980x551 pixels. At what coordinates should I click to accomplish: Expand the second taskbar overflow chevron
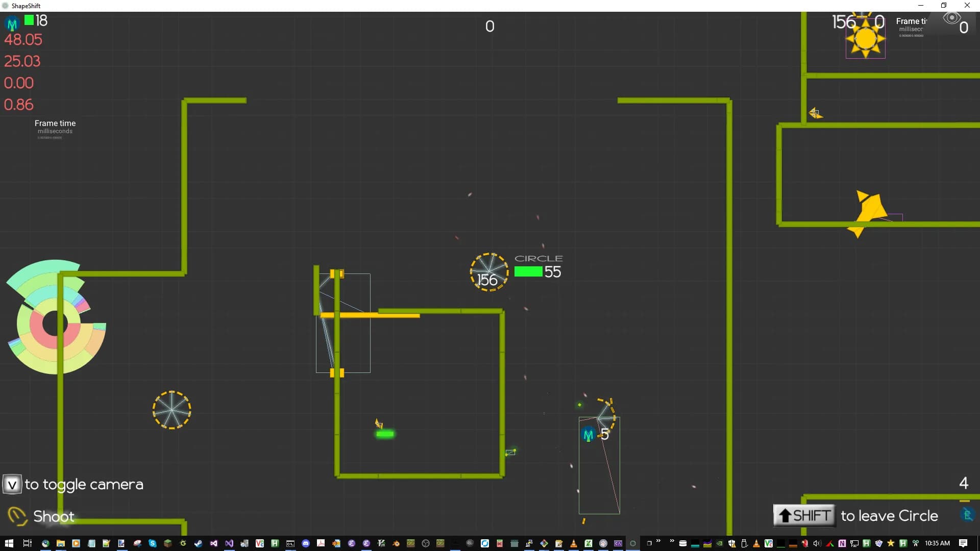pyautogui.click(x=672, y=541)
